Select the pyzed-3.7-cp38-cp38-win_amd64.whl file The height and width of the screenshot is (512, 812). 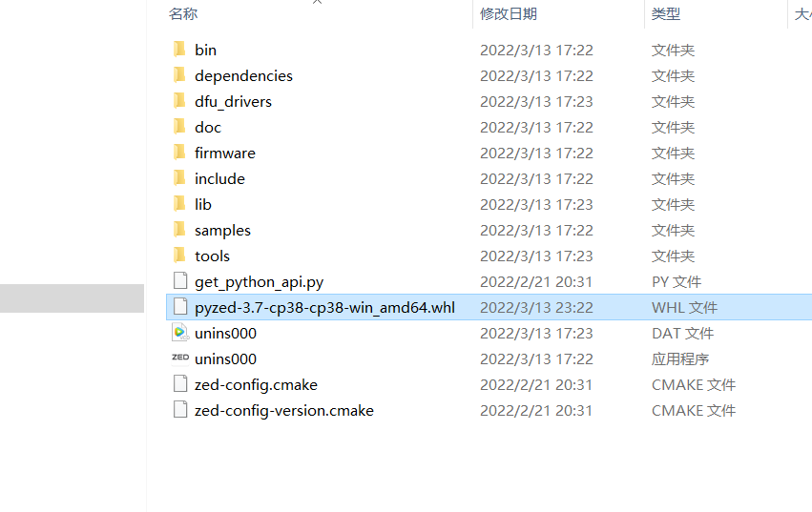(489, 307)
